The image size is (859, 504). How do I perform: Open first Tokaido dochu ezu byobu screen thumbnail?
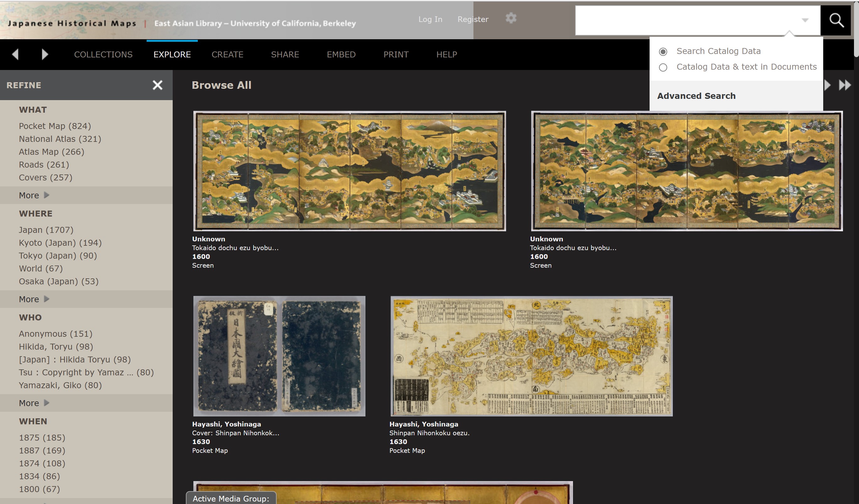(349, 171)
